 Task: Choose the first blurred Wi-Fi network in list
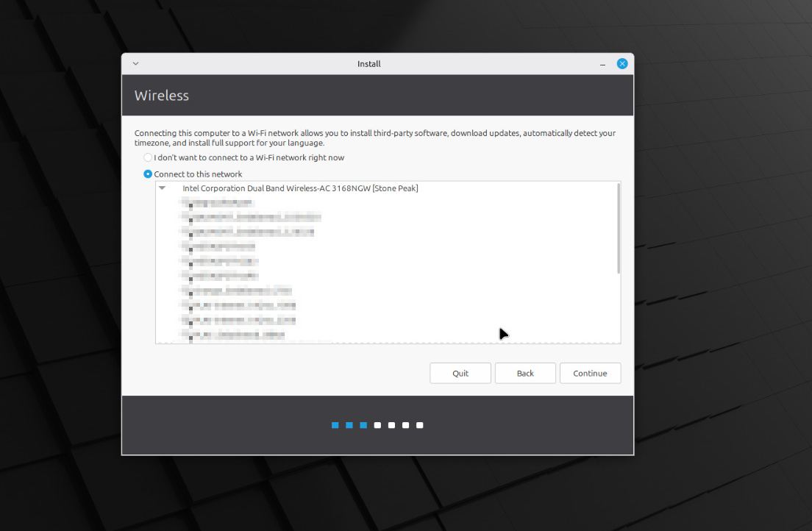coord(219,202)
